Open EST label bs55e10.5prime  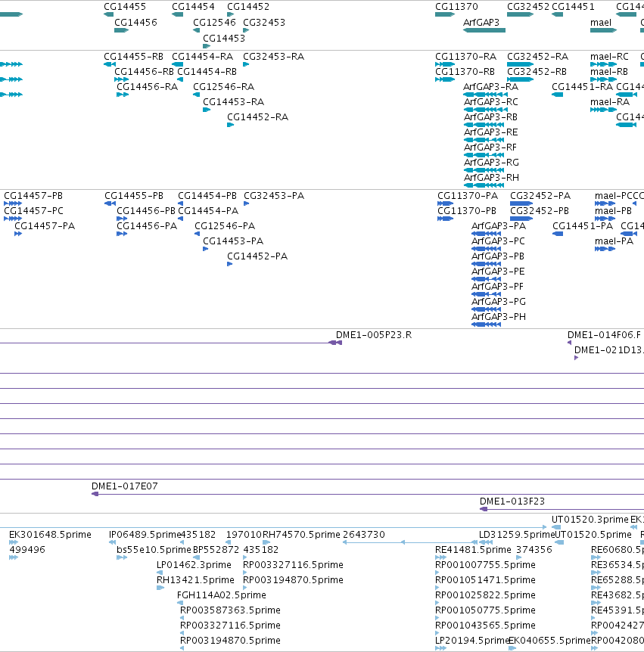(154, 550)
